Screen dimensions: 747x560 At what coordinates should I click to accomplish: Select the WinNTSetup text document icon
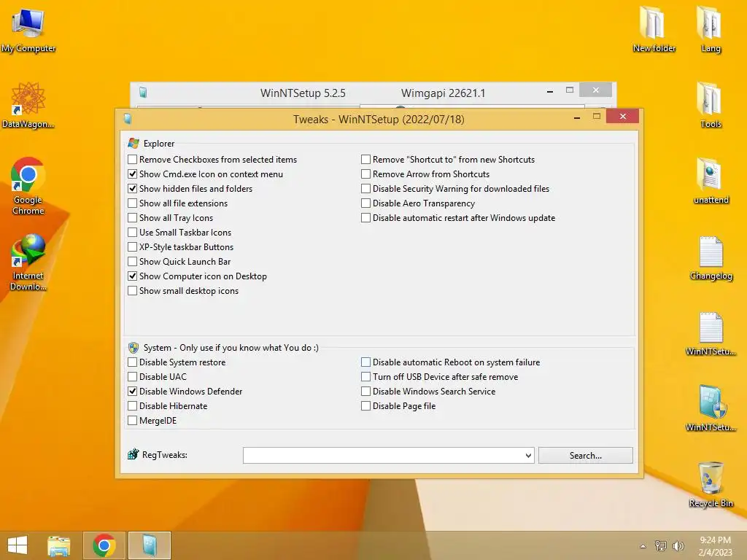pyautogui.click(x=711, y=333)
